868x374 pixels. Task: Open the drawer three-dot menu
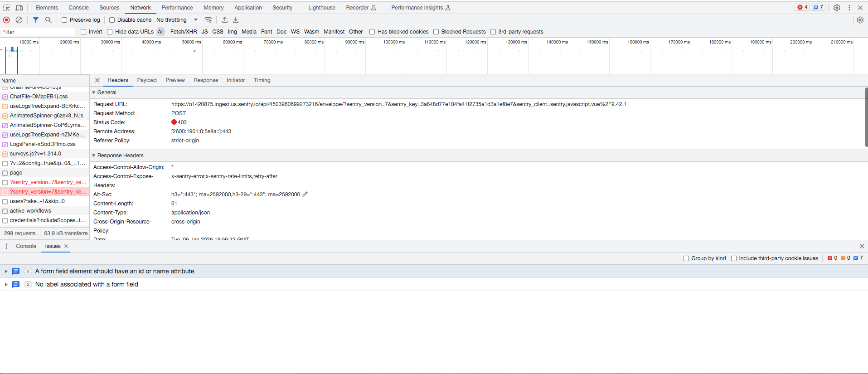[x=6, y=246]
